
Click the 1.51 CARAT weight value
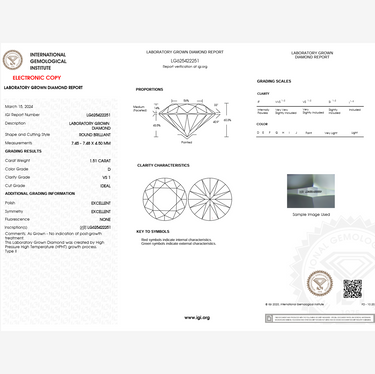pyautogui.click(x=100, y=161)
